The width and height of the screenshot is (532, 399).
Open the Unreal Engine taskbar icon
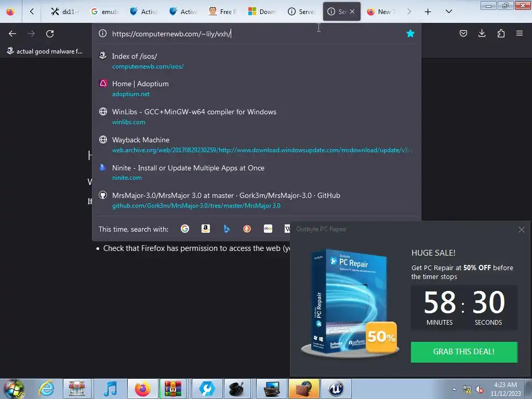(x=336, y=389)
